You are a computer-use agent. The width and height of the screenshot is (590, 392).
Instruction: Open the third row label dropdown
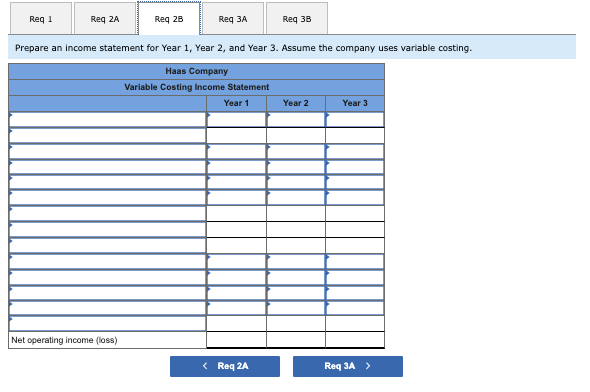coord(108,152)
